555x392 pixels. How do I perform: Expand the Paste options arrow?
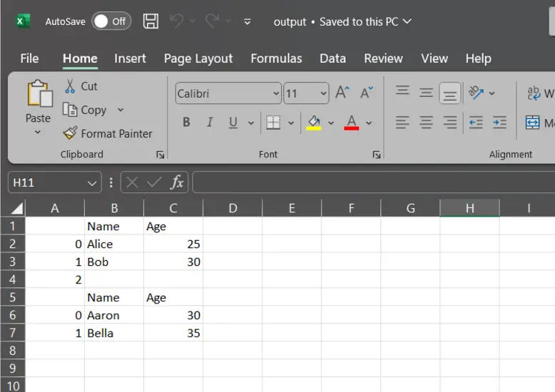coord(38,132)
